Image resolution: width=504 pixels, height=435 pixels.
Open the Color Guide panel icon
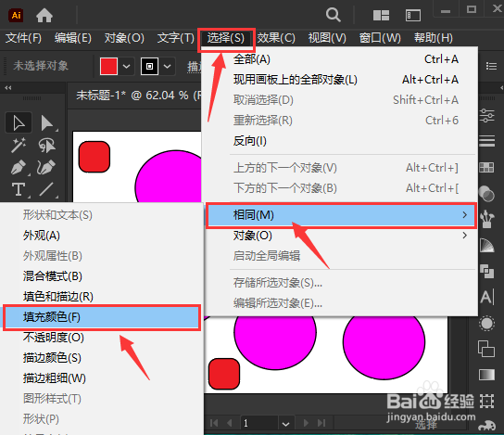click(487, 245)
